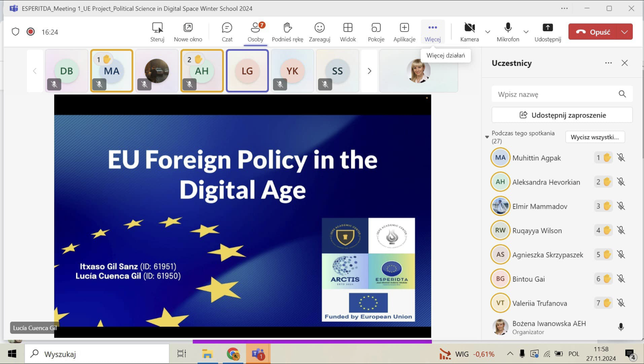Image resolution: width=644 pixels, height=364 pixels.
Task: Open Pokoje breakout rooms
Action: coord(376,32)
